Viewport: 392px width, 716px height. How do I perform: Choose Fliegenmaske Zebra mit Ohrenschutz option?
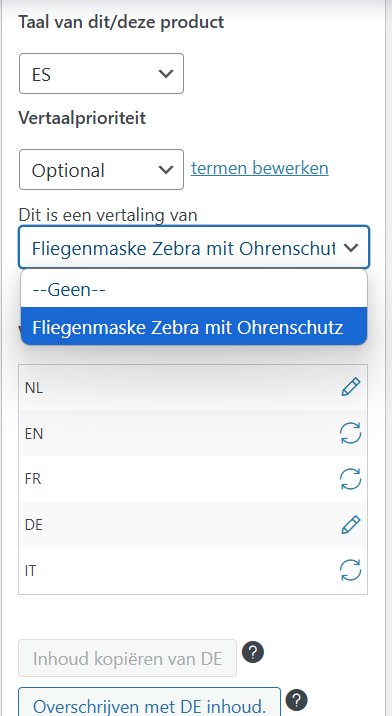point(194,326)
